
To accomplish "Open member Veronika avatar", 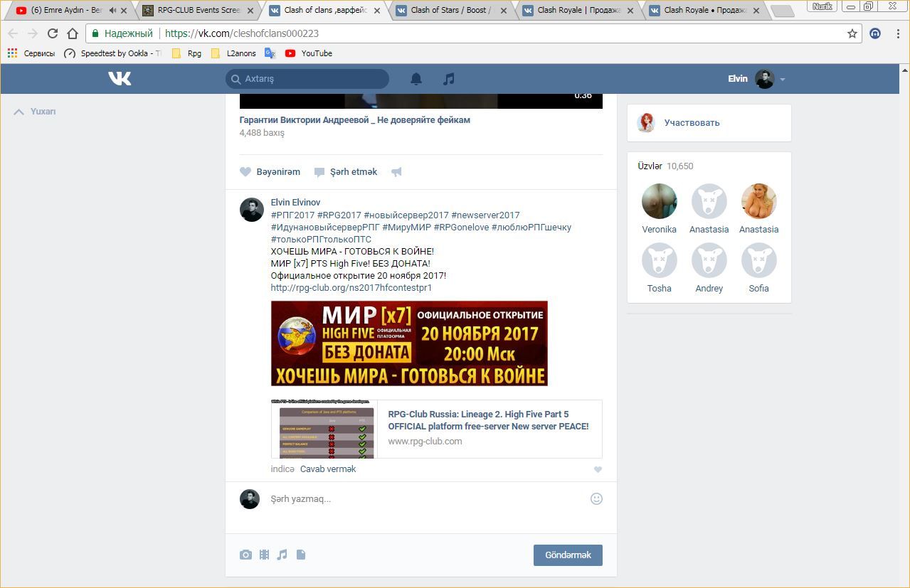I will tap(659, 201).
